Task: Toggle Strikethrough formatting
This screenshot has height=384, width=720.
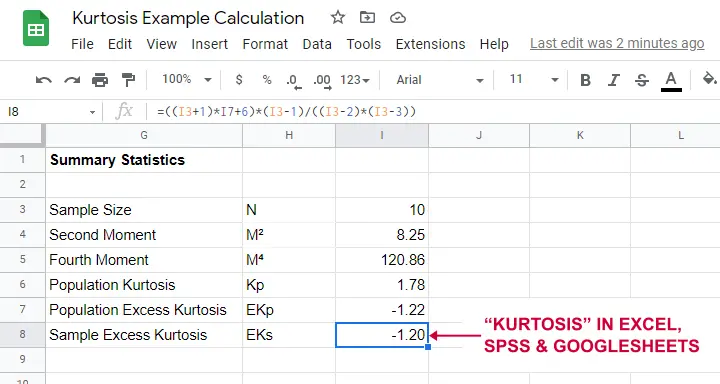Action: coord(642,80)
